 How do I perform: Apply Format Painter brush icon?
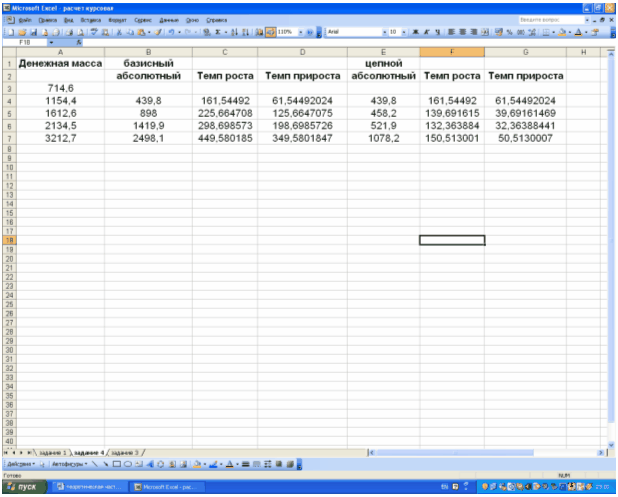pos(158,32)
